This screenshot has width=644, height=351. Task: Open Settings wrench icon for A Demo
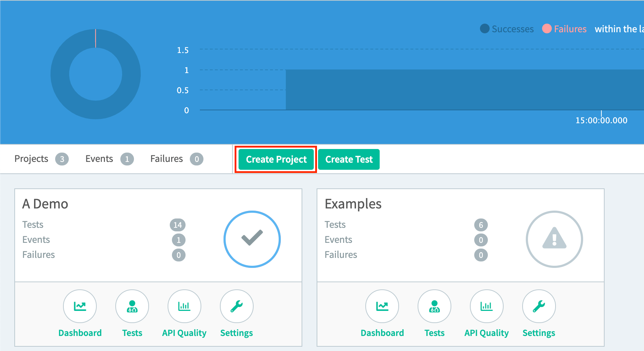coord(236,306)
